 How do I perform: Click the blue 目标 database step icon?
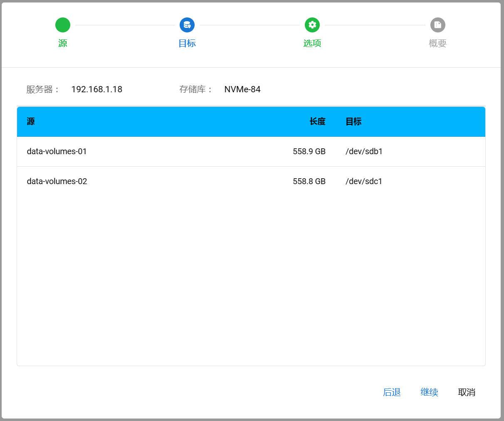click(187, 25)
